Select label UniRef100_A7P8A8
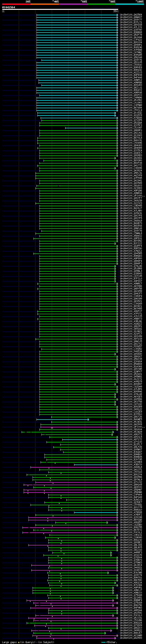Viewport: 146px width, 644px height. (131, 50)
